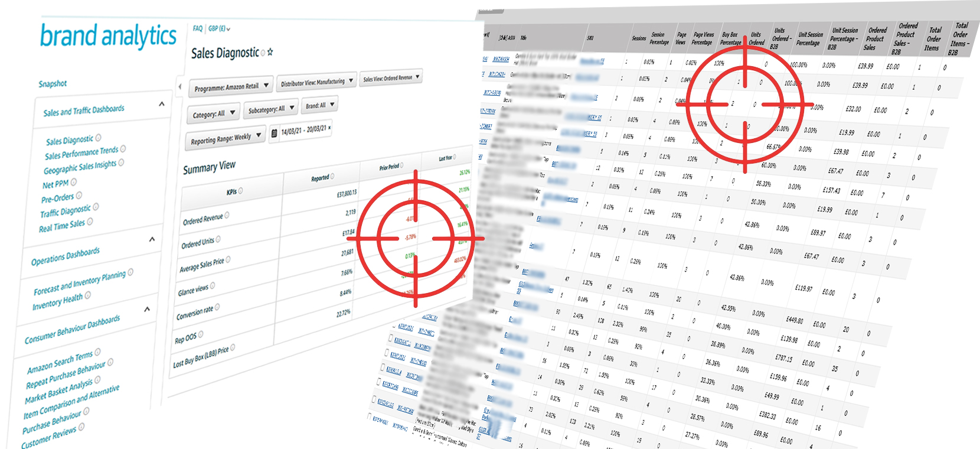
Task: Open the FAQ link at the top
Action: pos(198,28)
